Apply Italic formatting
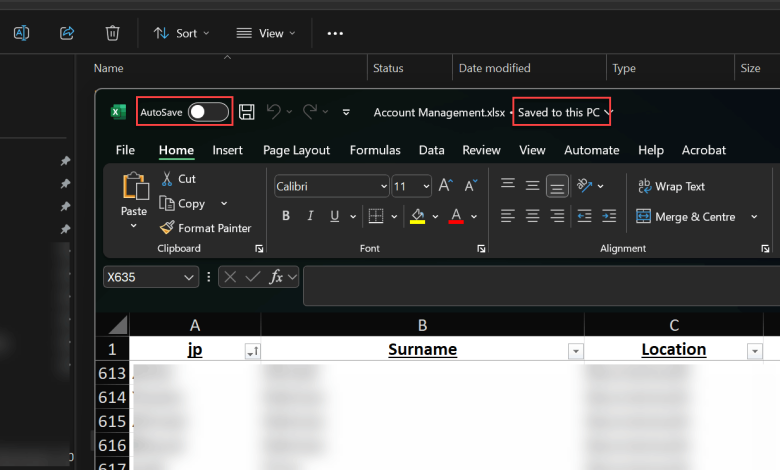 click(x=310, y=216)
